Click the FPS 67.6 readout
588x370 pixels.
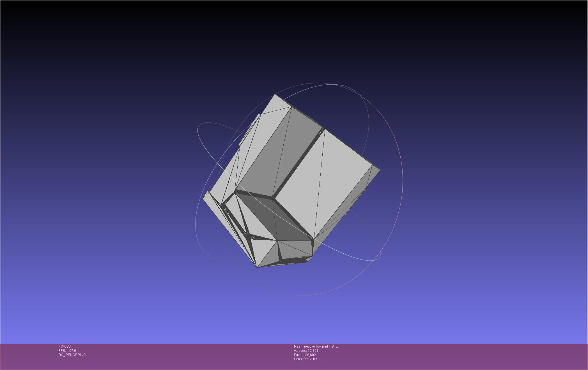(67, 351)
